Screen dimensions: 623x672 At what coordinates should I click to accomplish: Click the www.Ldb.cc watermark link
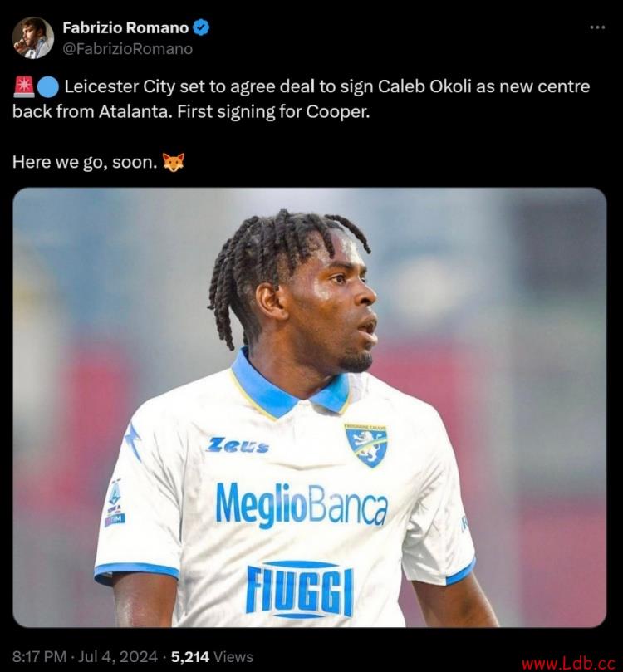click(x=568, y=664)
